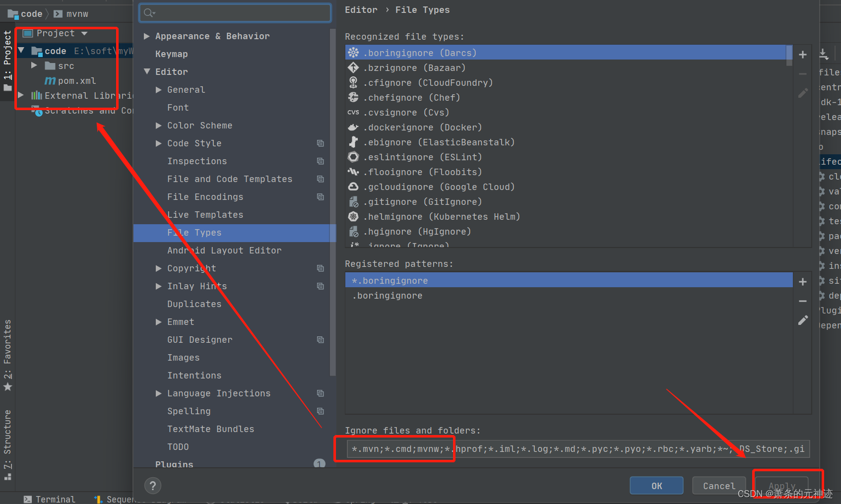
Task: Focus the settings search field
Action: tap(235, 13)
